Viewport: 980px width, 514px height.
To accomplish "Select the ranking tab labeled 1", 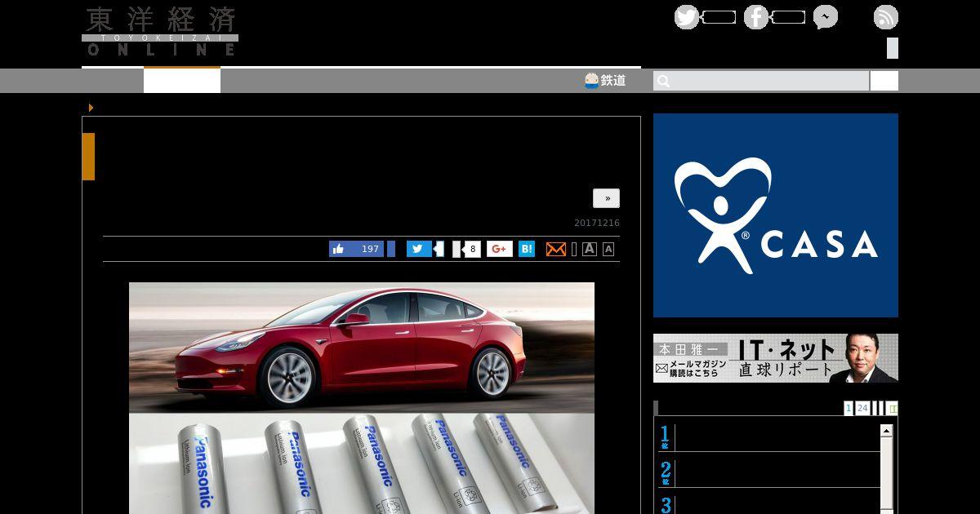I will pyautogui.click(x=849, y=408).
